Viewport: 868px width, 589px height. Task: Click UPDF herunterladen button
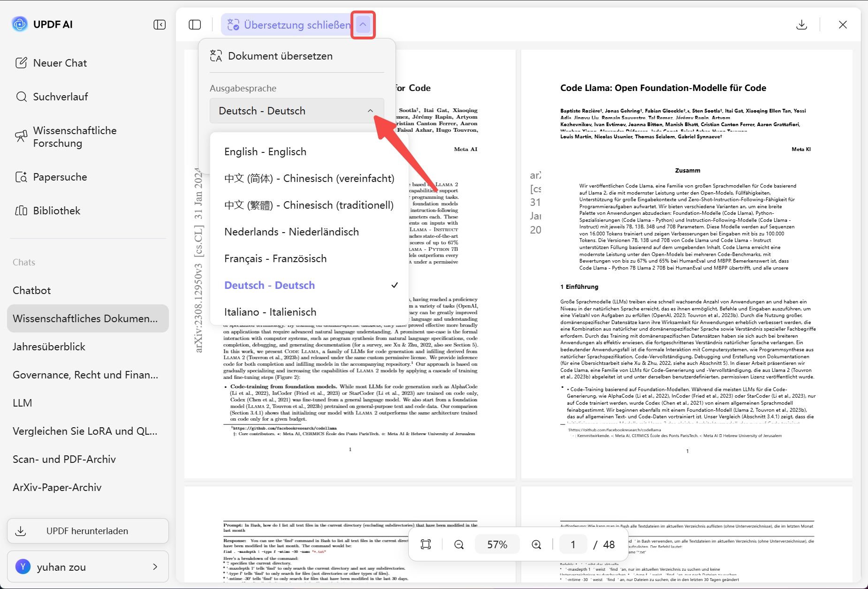coord(88,531)
